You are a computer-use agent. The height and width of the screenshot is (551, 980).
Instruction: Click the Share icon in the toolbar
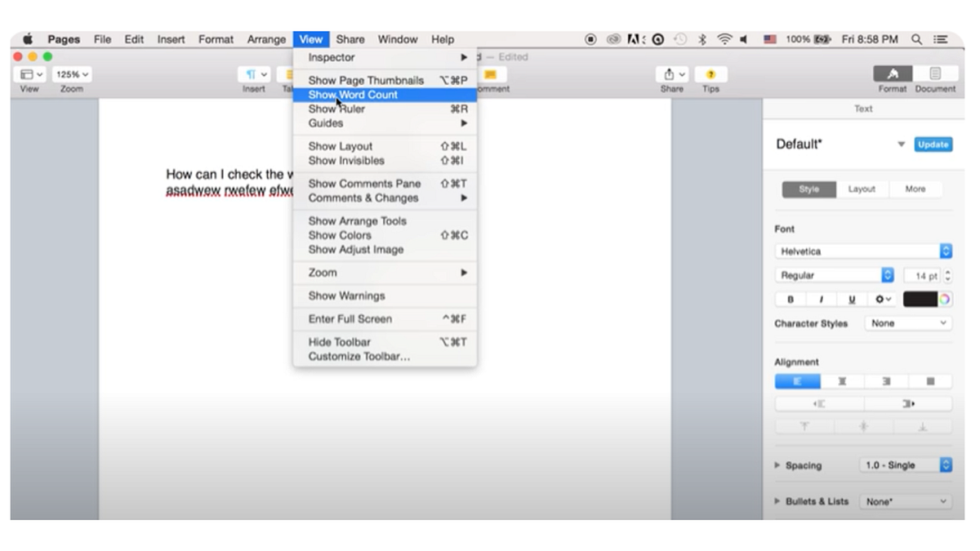(x=670, y=73)
